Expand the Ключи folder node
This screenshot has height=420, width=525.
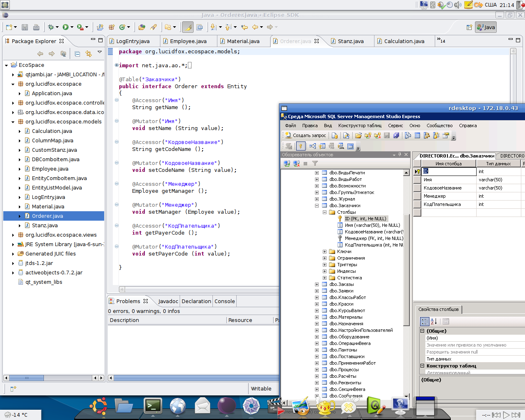[324, 251]
